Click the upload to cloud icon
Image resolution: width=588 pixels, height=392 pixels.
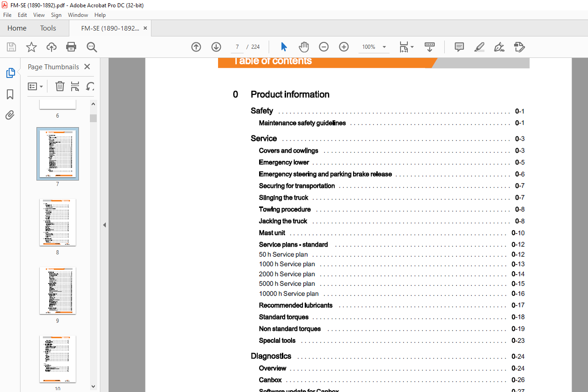tap(52, 47)
